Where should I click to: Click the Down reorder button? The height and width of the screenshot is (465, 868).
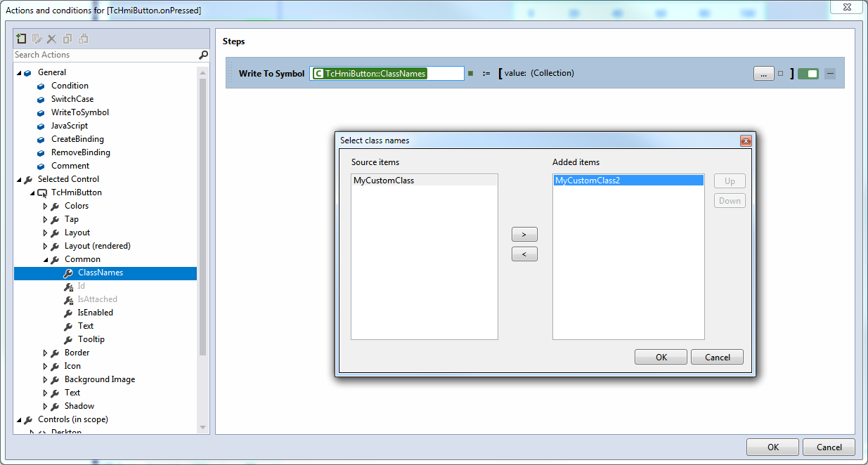(x=730, y=201)
